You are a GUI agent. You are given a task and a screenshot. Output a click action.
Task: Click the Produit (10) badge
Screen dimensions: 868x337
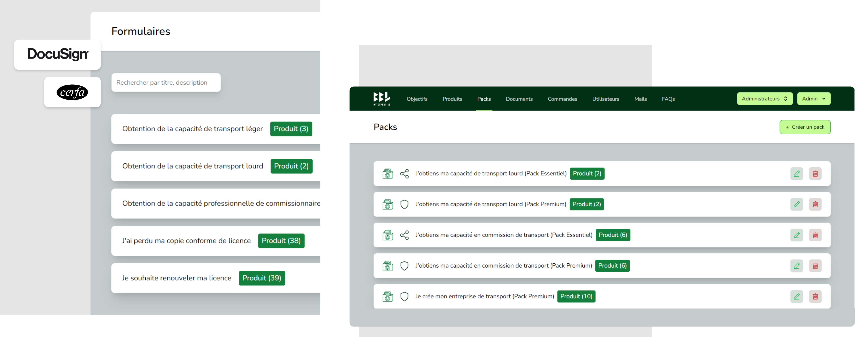click(x=576, y=296)
